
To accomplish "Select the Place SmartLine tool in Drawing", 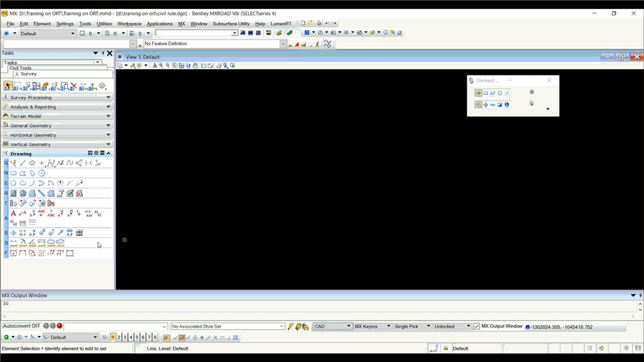I will coord(14,163).
